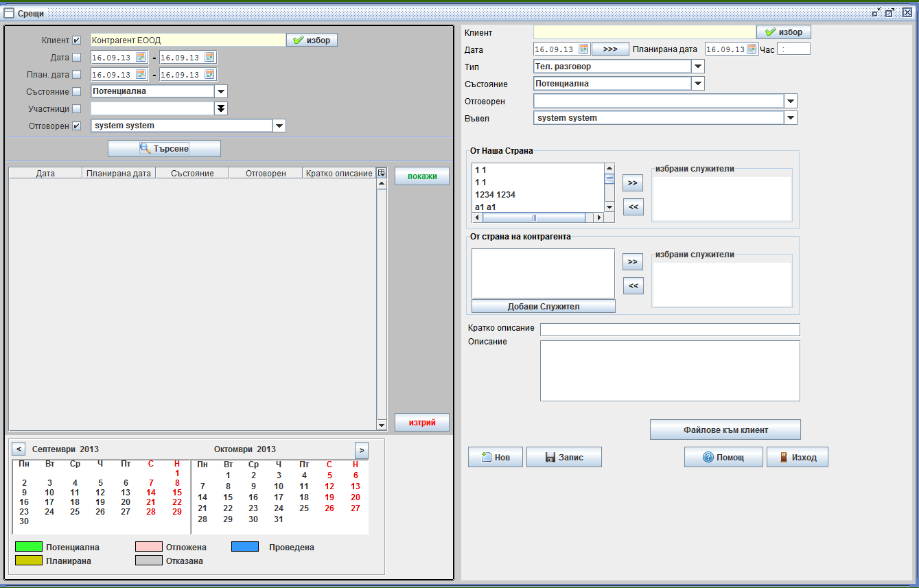This screenshot has height=588, width=919.
Task: Click the Изход exit button
Action: 798,457
